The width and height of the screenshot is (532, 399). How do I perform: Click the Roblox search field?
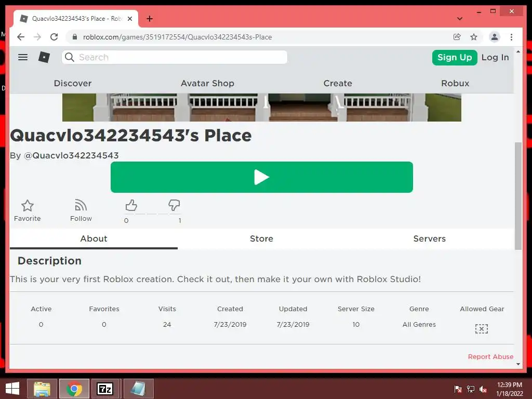click(x=175, y=57)
